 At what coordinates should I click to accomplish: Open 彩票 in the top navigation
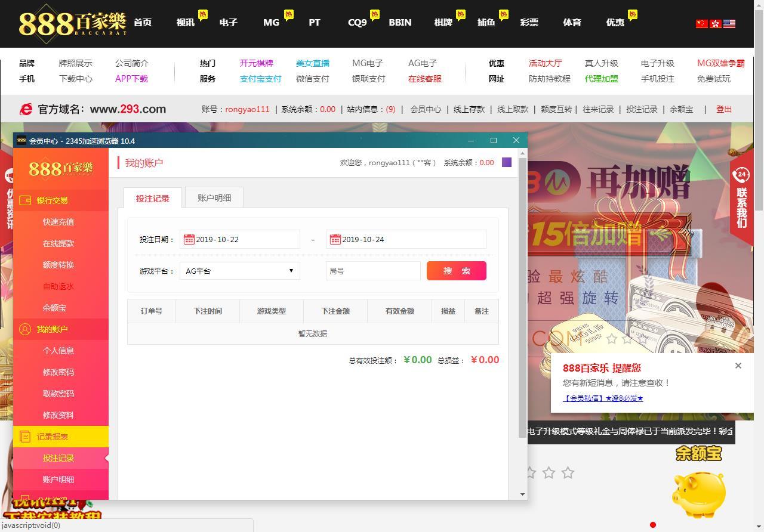[529, 22]
